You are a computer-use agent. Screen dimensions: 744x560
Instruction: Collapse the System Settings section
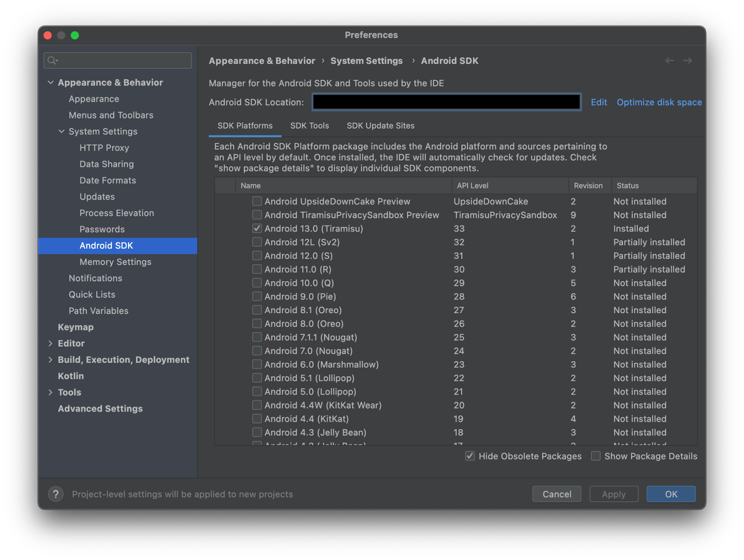click(61, 132)
